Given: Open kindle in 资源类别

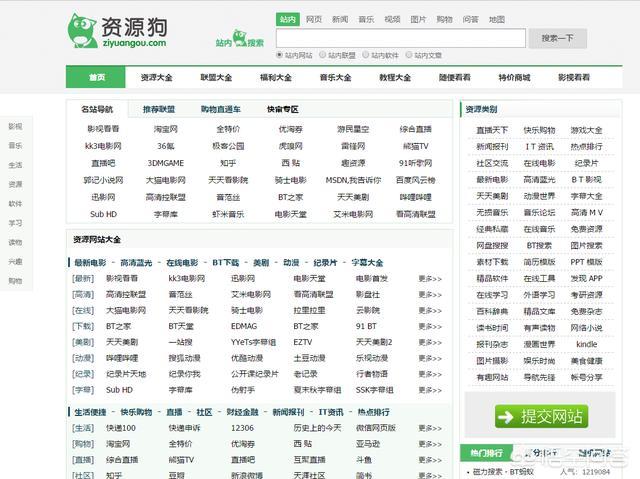Looking at the screenshot, I should [x=587, y=344].
